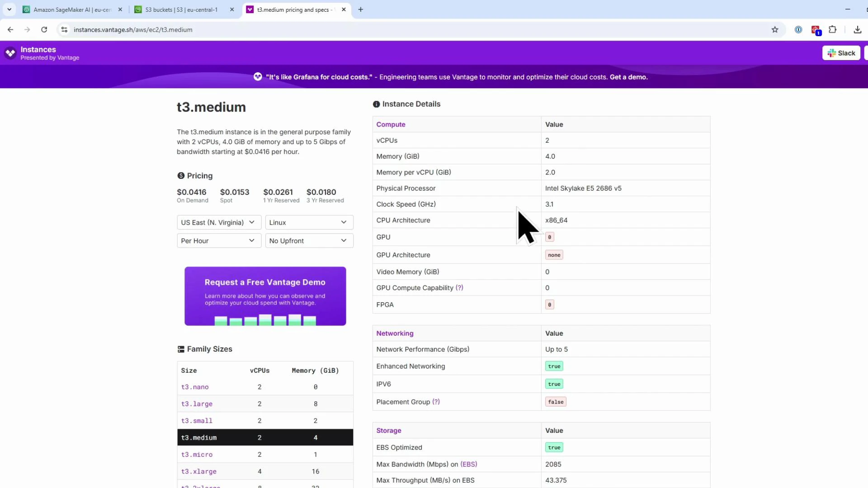Open a new browser tab
The image size is (868, 488).
point(360,9)
